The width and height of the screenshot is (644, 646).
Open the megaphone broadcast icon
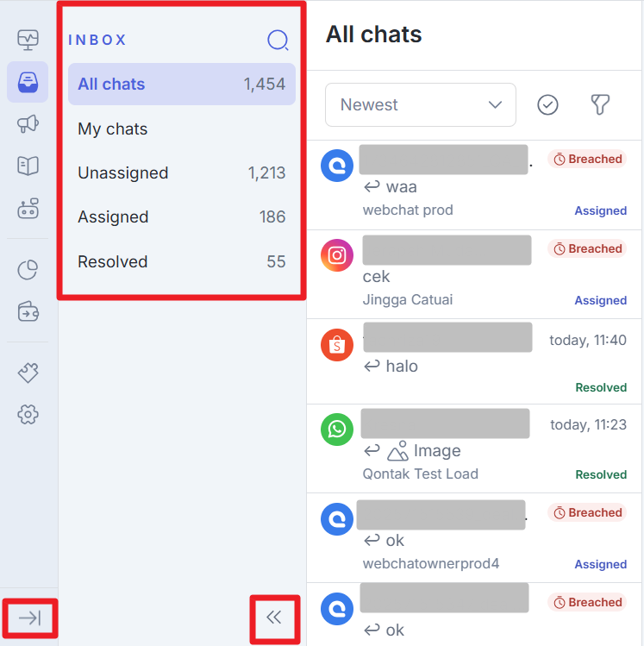click(28, 124)
